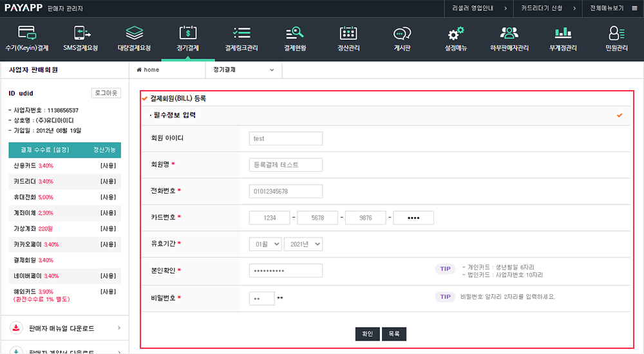
Task: Click the home icon in breadcrumb
Action: (x=139, y=70)
